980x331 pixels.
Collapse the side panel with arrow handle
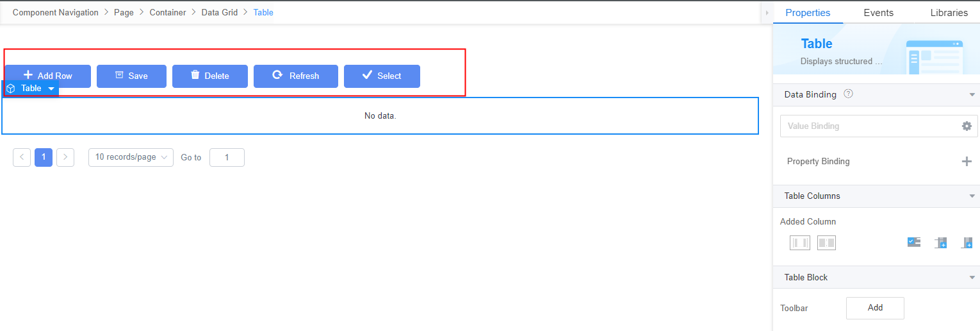[x=767, y=13]
